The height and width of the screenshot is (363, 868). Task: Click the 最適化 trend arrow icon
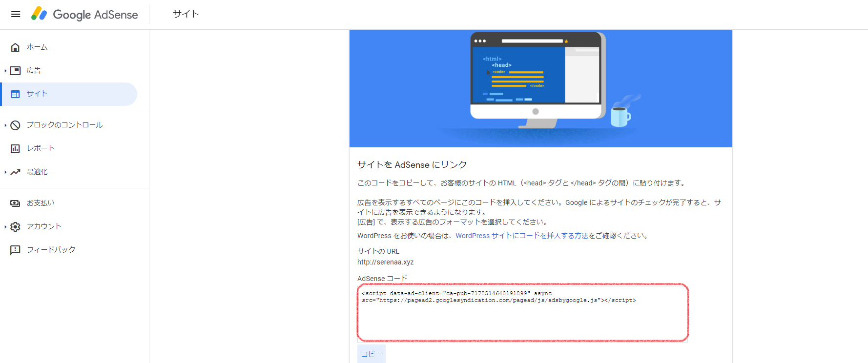[x=15, y=172]
